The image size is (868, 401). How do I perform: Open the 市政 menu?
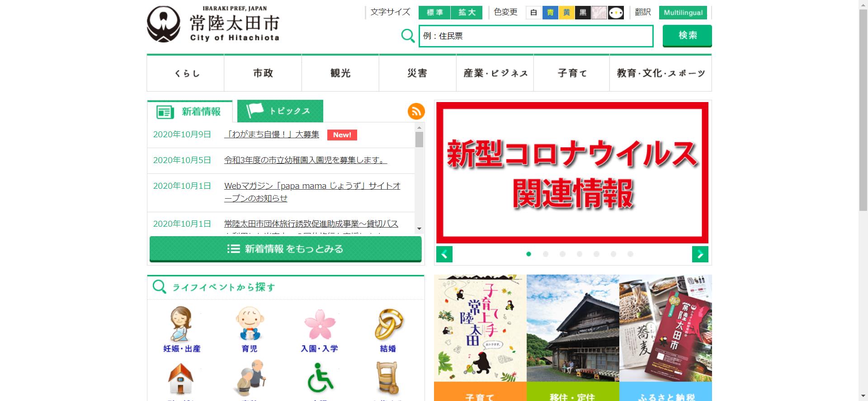pyautogui.click(x=263, y=73)
